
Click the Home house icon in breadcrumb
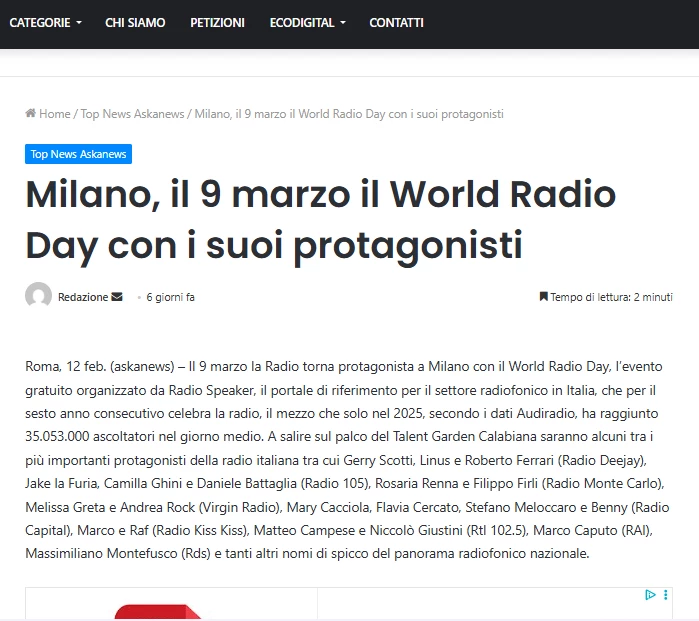(x=31, y=114)
